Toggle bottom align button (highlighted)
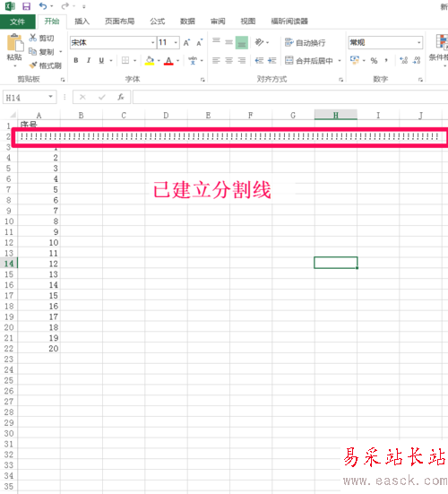The height and width of the screenshot is (494, 448). coord(242,42)
